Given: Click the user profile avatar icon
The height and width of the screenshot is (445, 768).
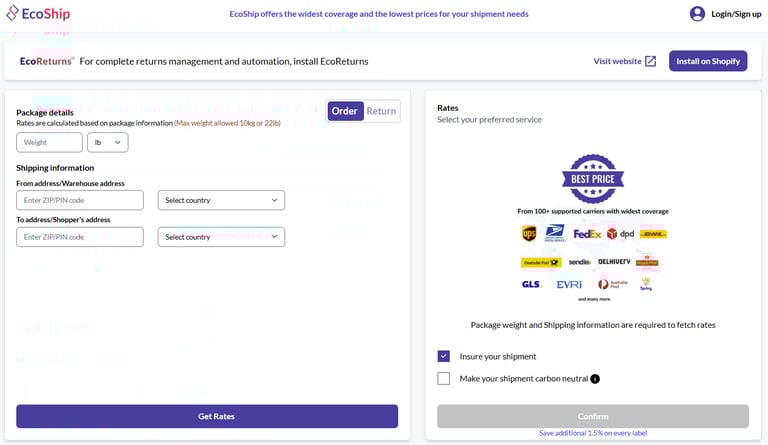Looking at the screenshot, I should 697,14.
